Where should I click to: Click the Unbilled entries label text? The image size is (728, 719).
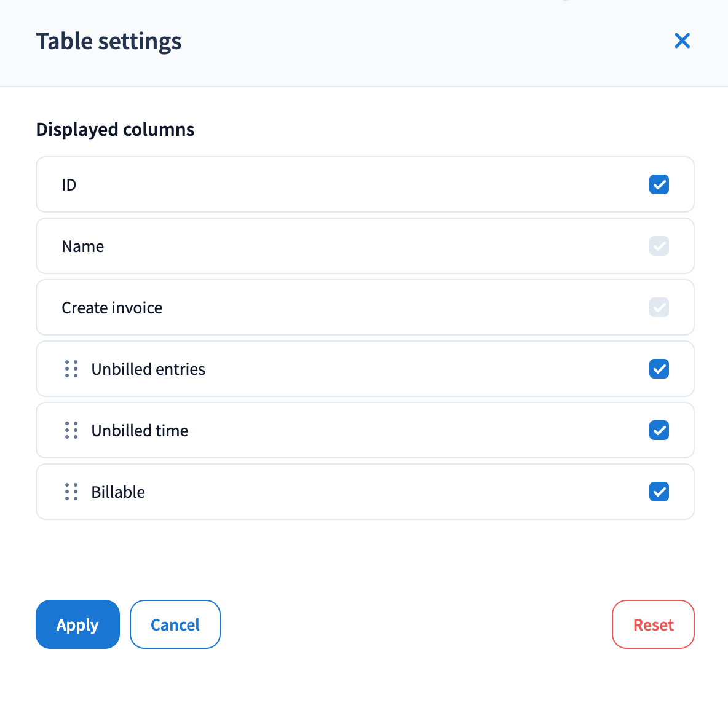pyautogui.click(x=148, y=369)
